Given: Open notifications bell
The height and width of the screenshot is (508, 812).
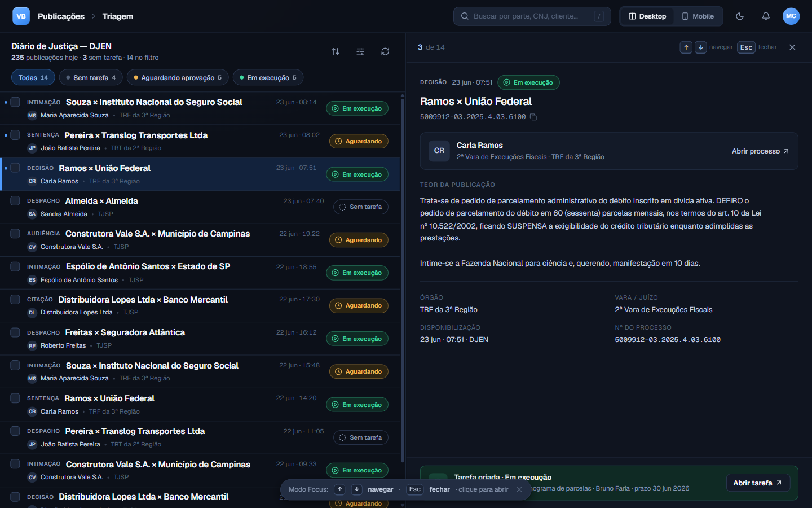Looking at the screenshot, I should 766,16.
